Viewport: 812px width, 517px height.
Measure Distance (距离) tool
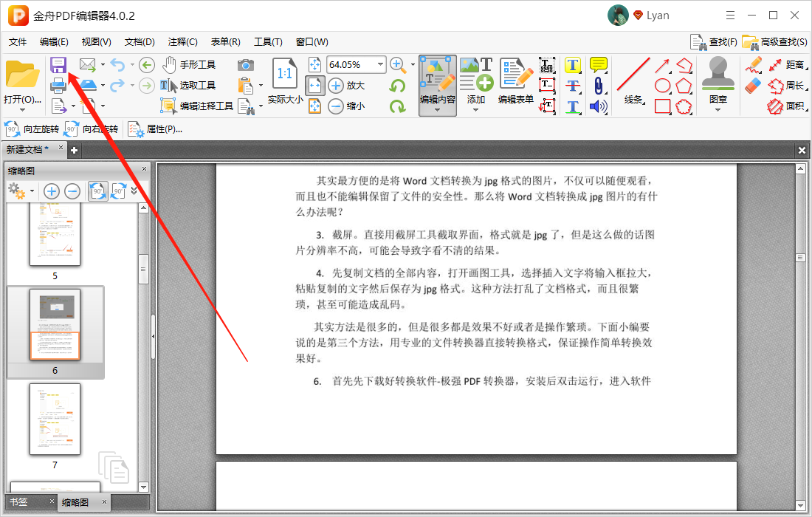[x=787, y=65]
